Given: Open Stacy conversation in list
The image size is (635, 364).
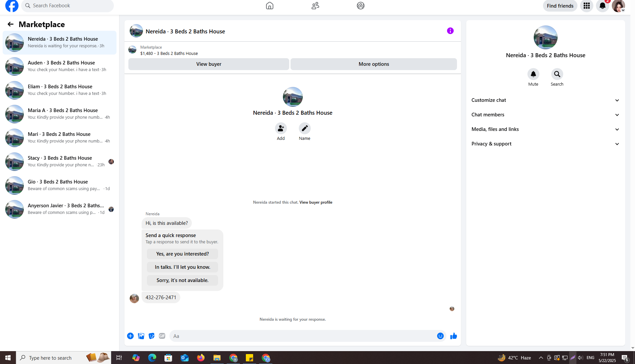Looking at the screenshot, I should 60,162.
